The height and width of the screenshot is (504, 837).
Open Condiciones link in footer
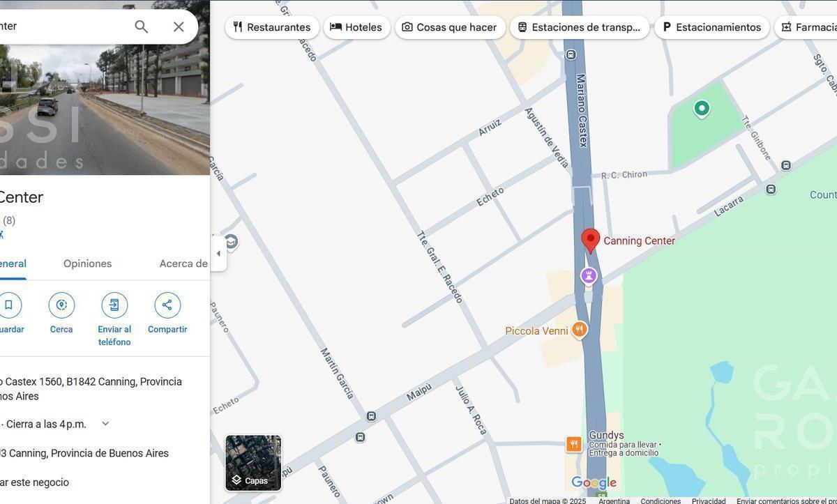661,501
